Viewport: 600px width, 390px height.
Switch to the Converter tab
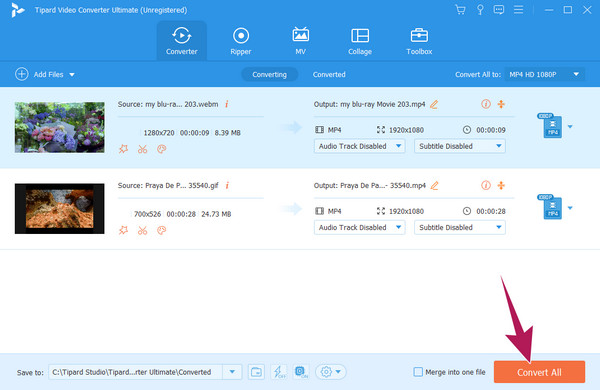(181, 41)
